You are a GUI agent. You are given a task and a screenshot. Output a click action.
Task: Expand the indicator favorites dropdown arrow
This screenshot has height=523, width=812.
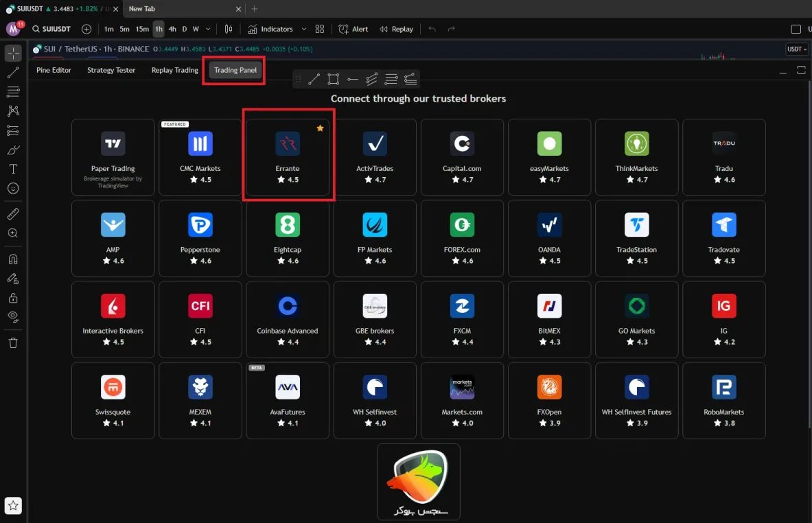tap(304, 29)
